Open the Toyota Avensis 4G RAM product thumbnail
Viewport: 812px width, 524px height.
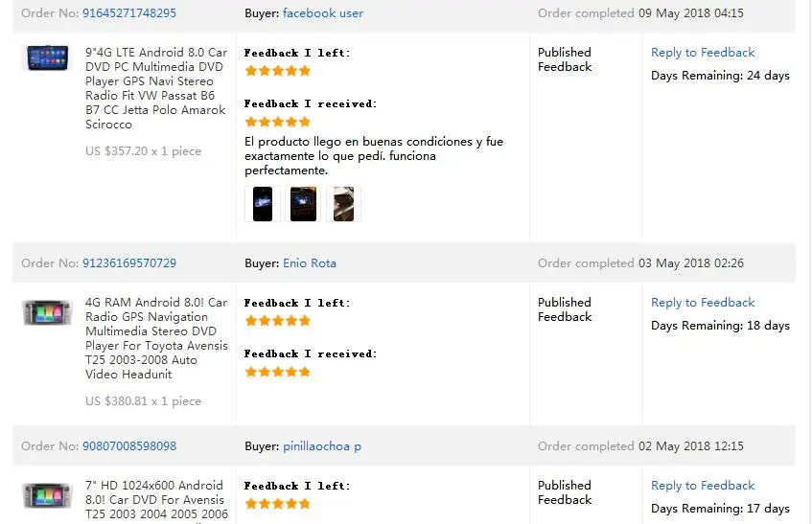(x=47, y=312)
